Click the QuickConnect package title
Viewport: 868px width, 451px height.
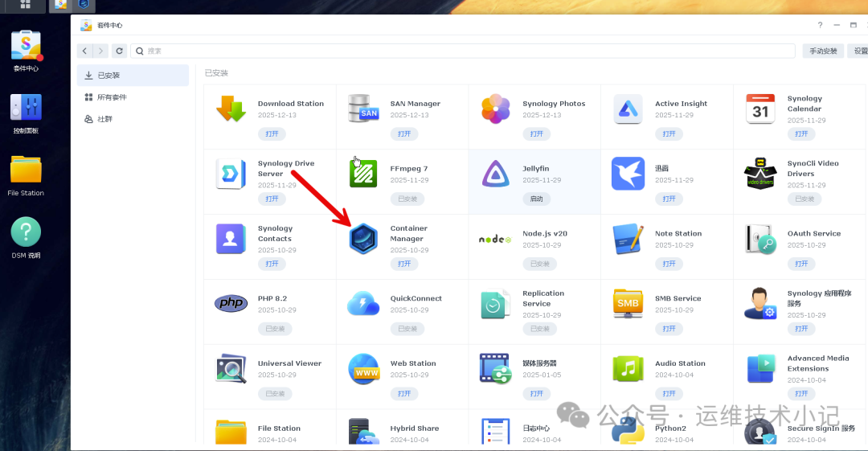[416, 298]
